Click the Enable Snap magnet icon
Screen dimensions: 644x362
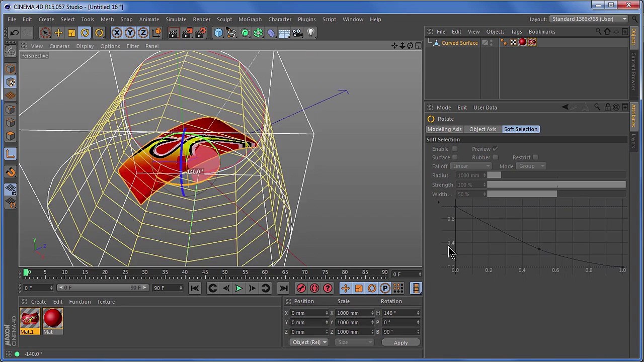click(11, 172)
